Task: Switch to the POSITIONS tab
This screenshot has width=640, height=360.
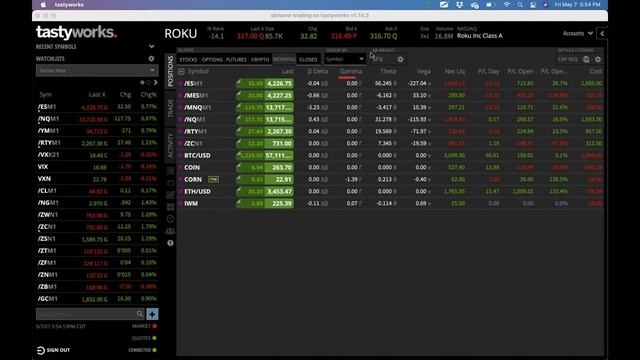Action: point(170,71)
